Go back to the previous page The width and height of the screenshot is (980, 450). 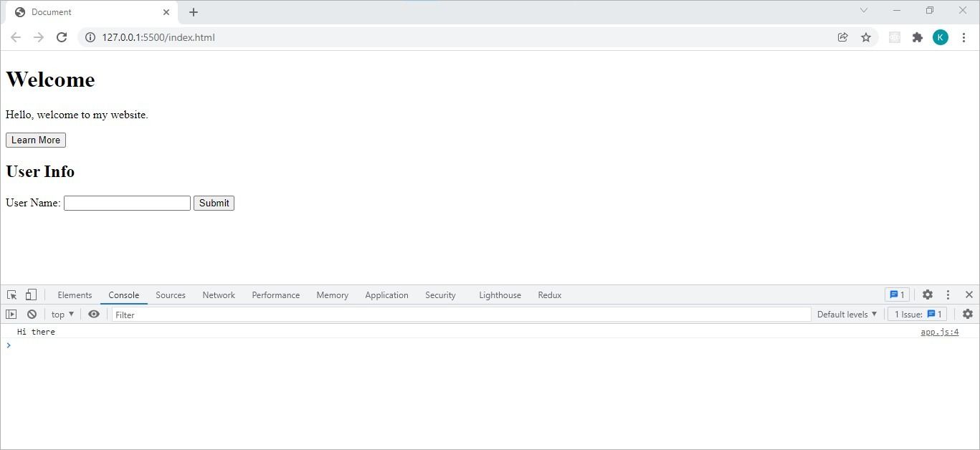tap(15, 37)
